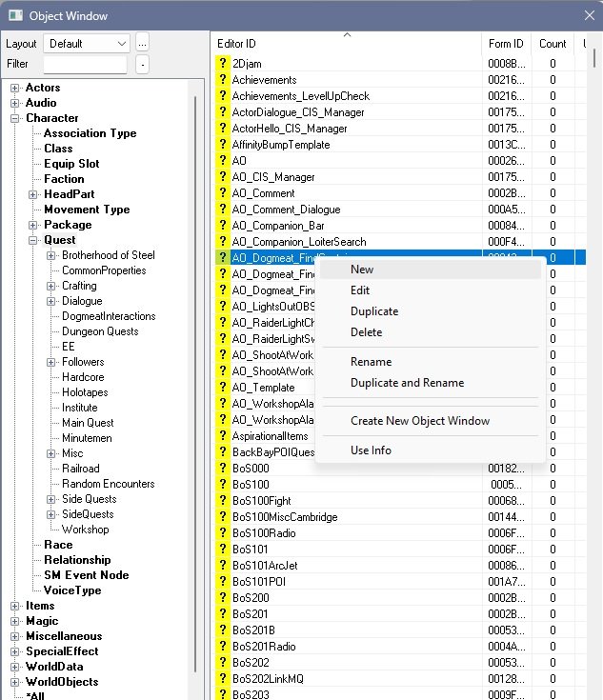Screen dimensions: 603x700
Task: Click the question mark icon beside BoS101ArcJet
Action: click(x=223, y=565)
